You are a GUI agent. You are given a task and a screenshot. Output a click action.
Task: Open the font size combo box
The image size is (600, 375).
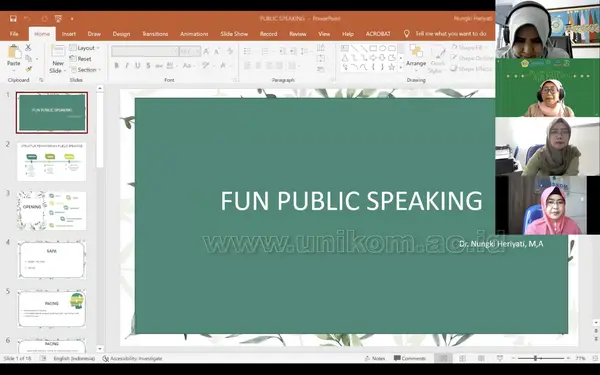(190, 51)
